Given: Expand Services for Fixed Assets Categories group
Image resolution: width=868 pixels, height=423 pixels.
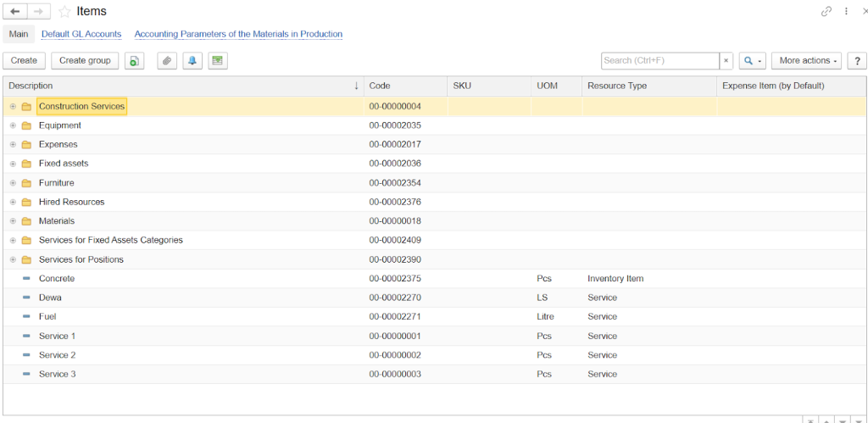Looking at the screenshot, I should pos(13,240).
